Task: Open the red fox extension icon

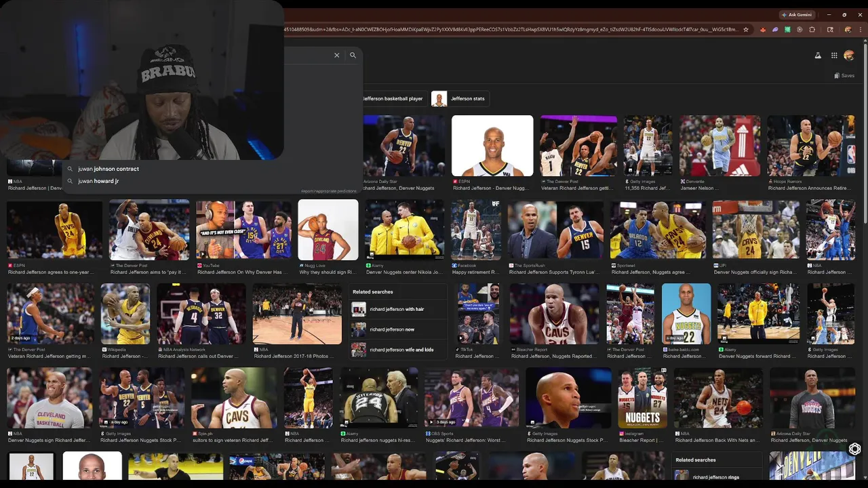Action: click(763, 30)
